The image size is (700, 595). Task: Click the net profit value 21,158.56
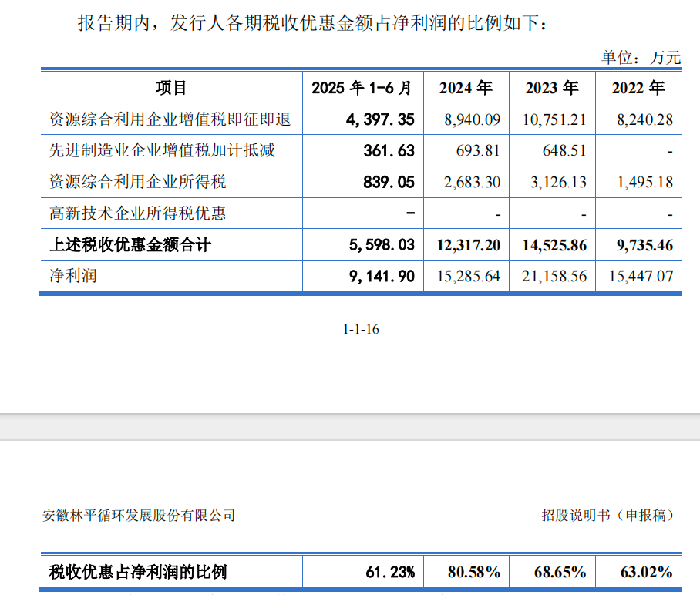554,276
